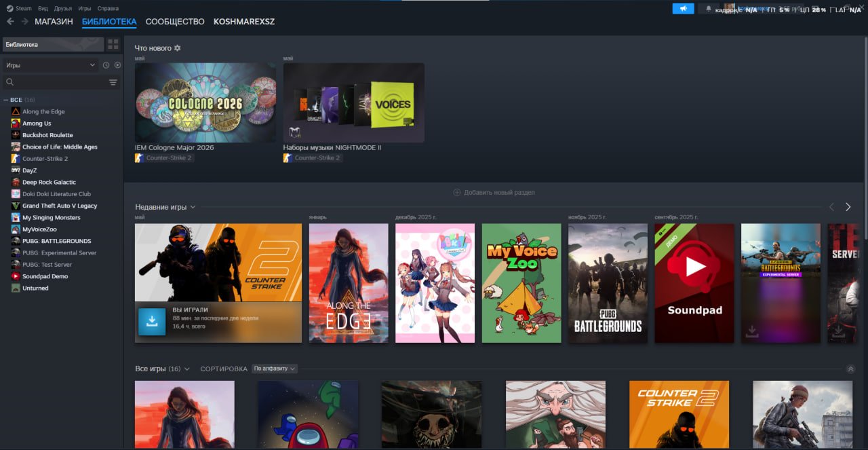Click the plus icon to add new shelf

pos(456,193)
